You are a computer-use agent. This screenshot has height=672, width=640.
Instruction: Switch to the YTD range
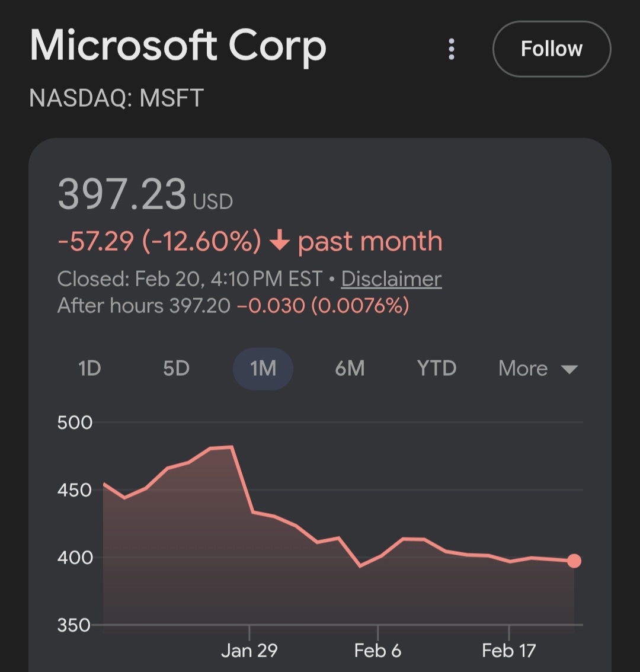pos(437,369)
